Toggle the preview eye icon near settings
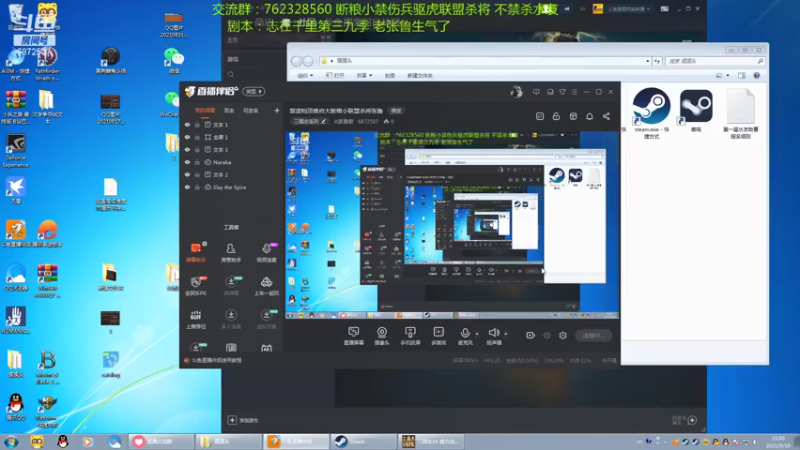 coord(547,335)
